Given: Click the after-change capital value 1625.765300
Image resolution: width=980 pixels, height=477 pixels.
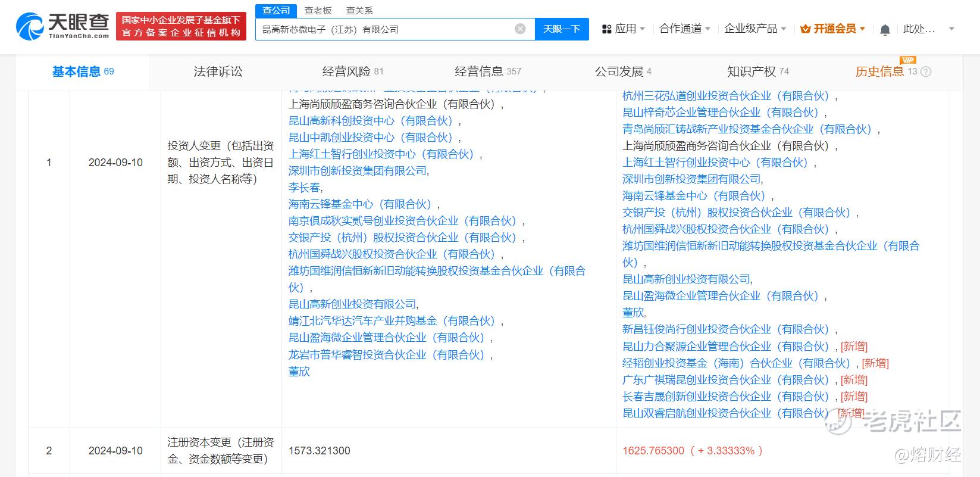Looking at the screenshot, I should tap(653, 451).
